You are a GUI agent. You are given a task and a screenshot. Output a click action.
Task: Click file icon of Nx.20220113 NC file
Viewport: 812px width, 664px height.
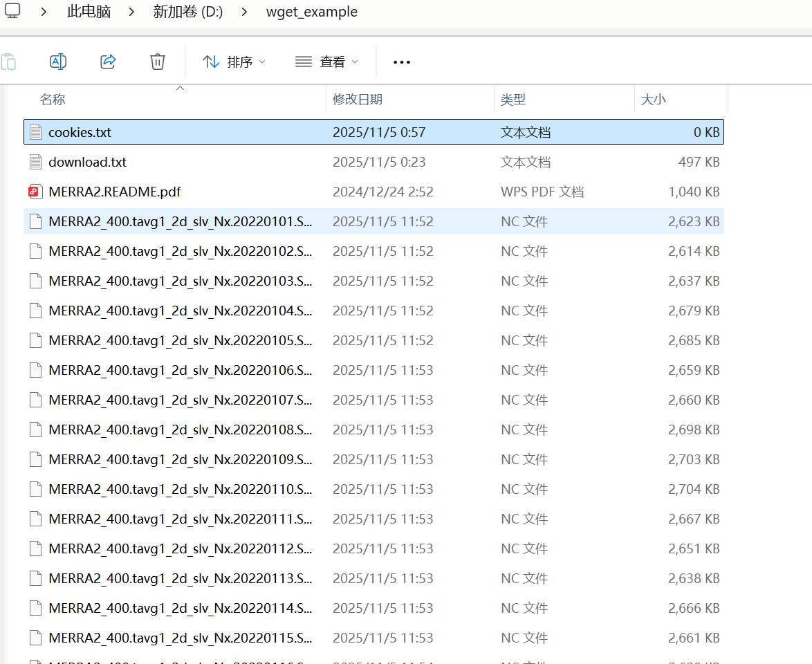coord(35,578)
